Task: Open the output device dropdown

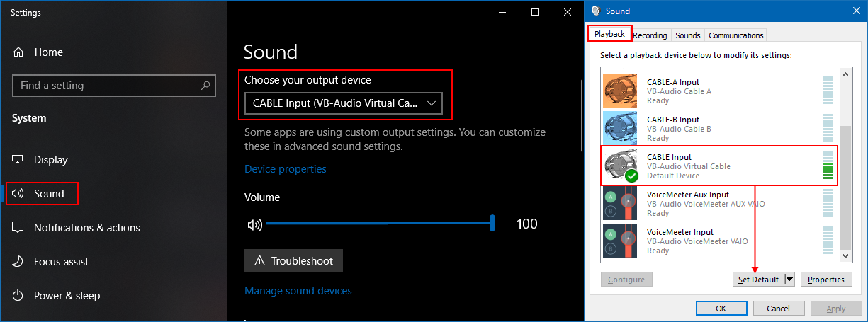Action: pos(344,104)
